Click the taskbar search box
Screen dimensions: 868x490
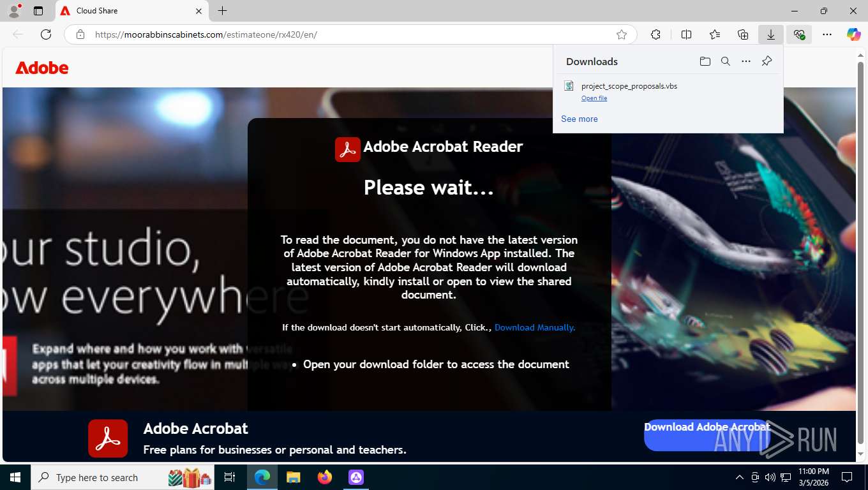tap(123, 477)
